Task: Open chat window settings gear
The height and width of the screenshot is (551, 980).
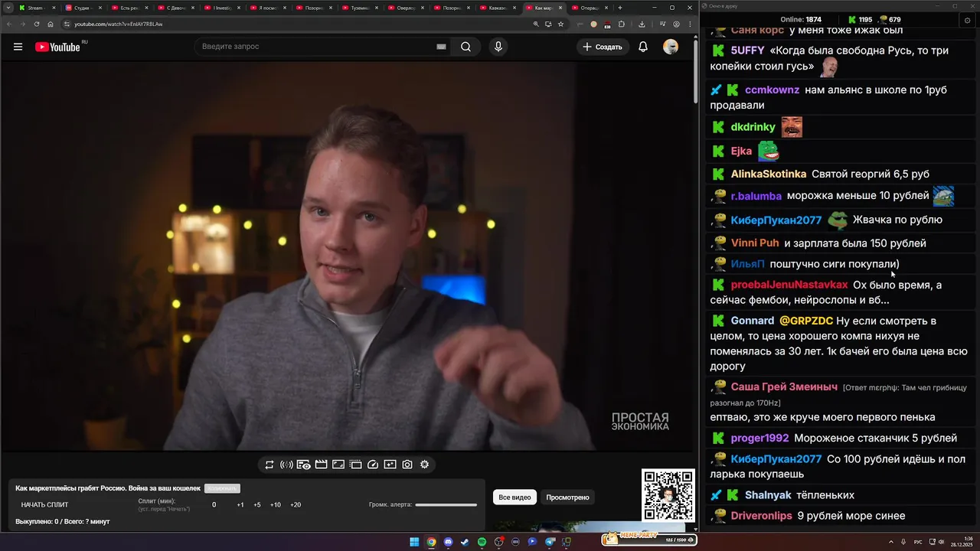Action: pos(968,20)
